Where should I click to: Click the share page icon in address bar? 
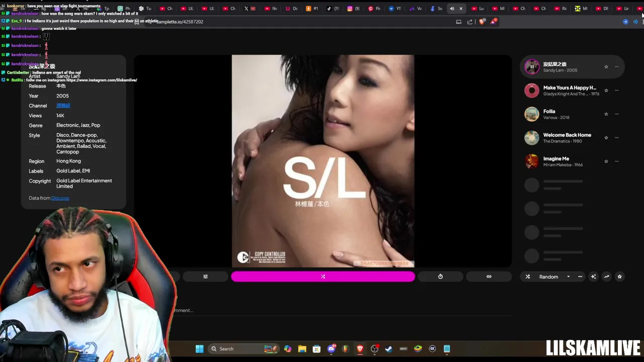coord(470,22)
